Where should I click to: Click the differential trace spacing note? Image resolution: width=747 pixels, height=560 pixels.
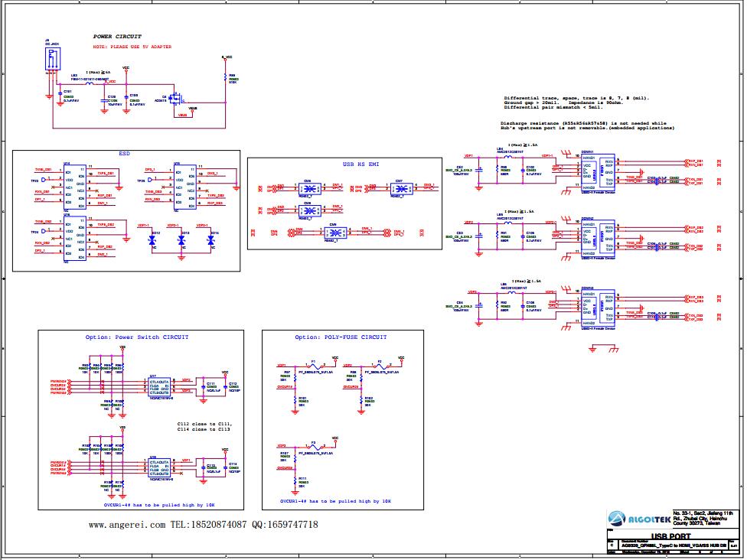click(x=576, y=98)
